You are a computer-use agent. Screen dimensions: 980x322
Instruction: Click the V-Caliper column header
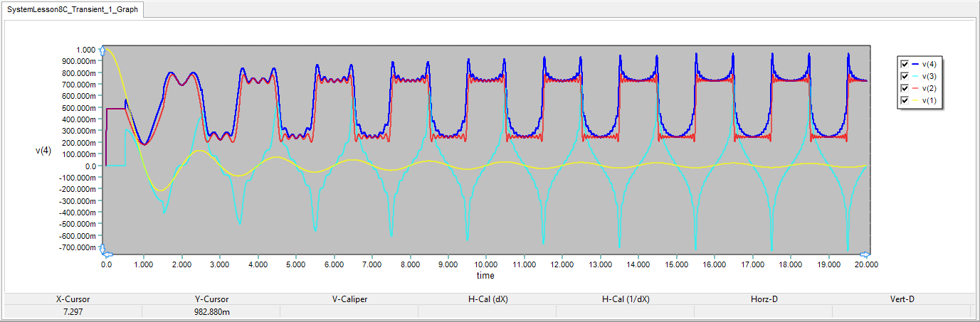pos(349,299)
